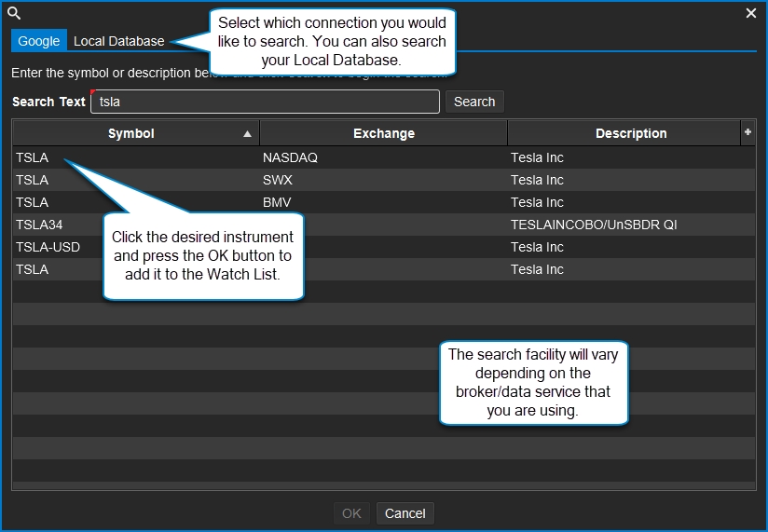Select the TSLA34 symbol row
The width and height of the screenshot is (768, 532).
point(39,225)
